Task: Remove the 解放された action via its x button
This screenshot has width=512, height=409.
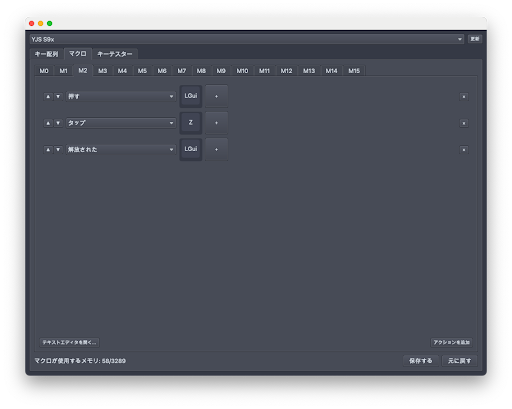Action: [464, 150]
